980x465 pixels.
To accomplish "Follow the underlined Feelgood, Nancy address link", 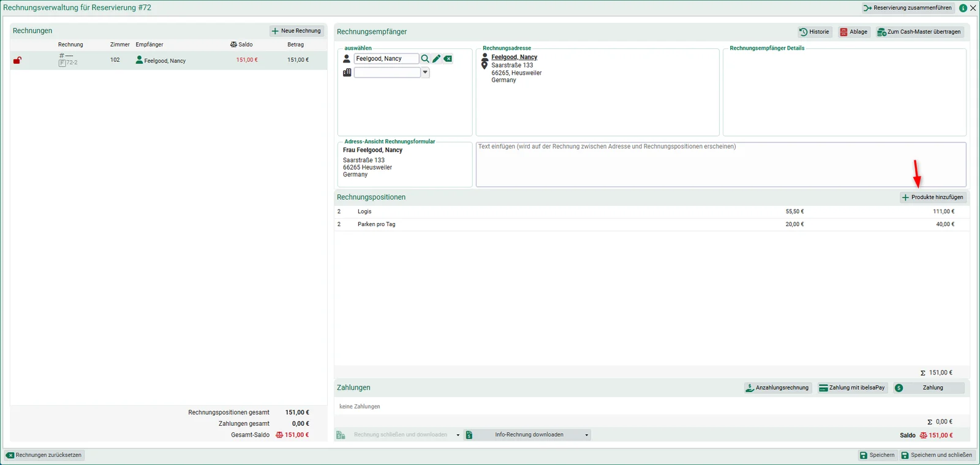I will (514, 57).
